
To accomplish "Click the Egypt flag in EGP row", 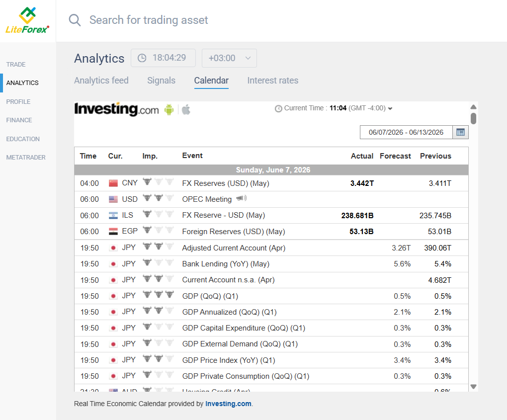I will click(113, 232).
